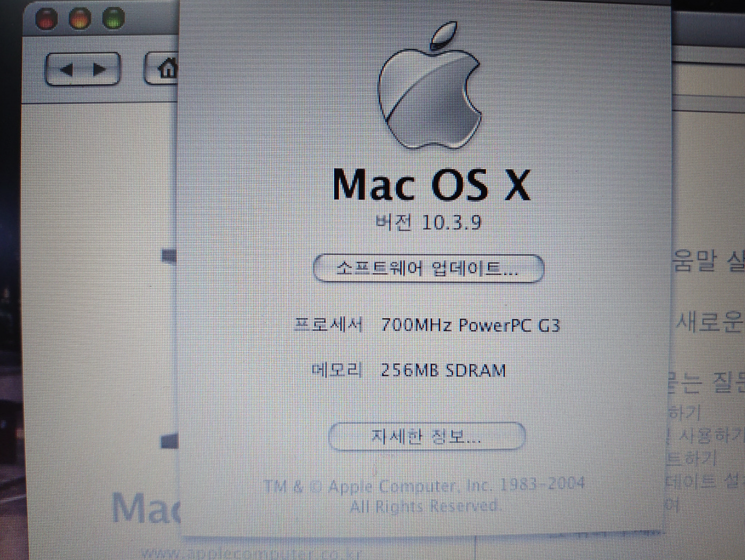
Task: Select the 700MHz PowerPC G3 processor text
Action: point(470,325)
